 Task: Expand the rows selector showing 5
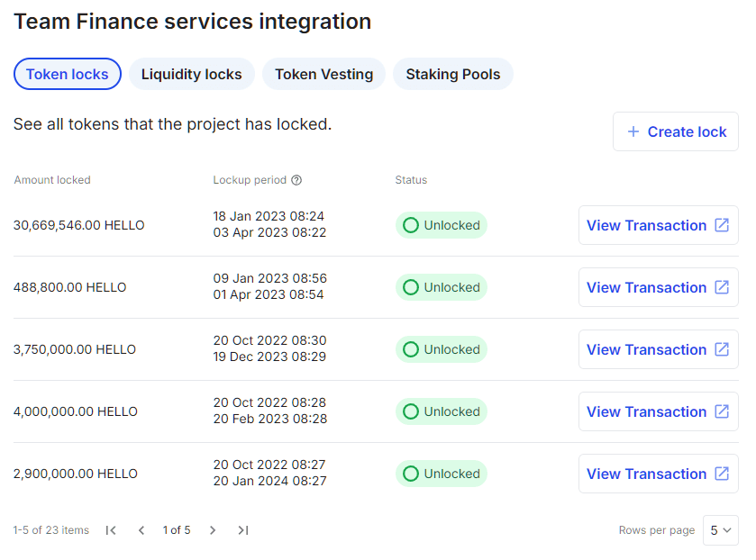pyautogui.click(x=720, y=530)
